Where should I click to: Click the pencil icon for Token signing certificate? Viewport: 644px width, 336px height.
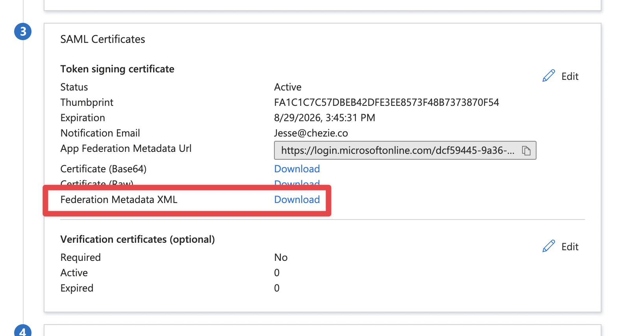click(x=548, y=76)
